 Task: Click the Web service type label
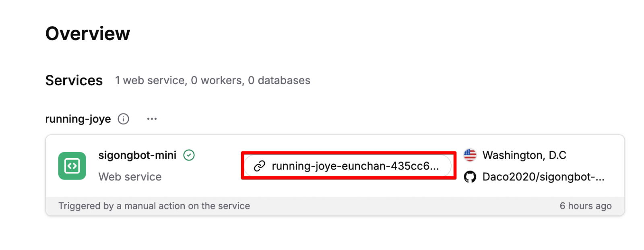point(130,177)
